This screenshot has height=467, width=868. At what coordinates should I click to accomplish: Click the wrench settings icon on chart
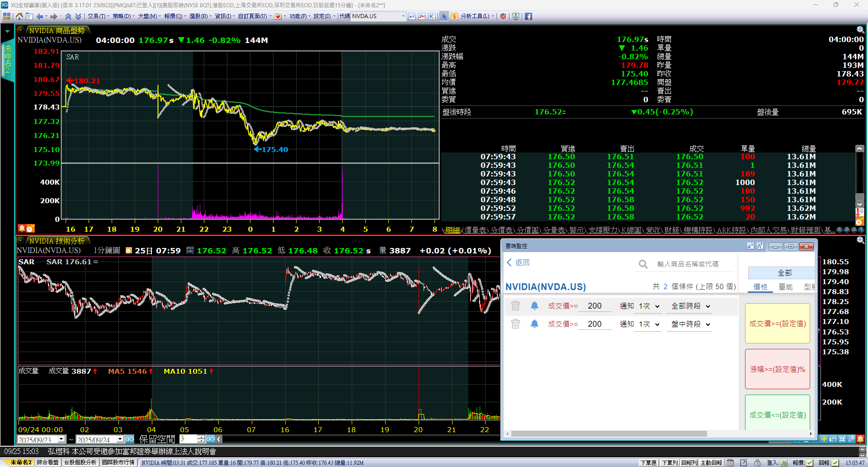point(851,439)
